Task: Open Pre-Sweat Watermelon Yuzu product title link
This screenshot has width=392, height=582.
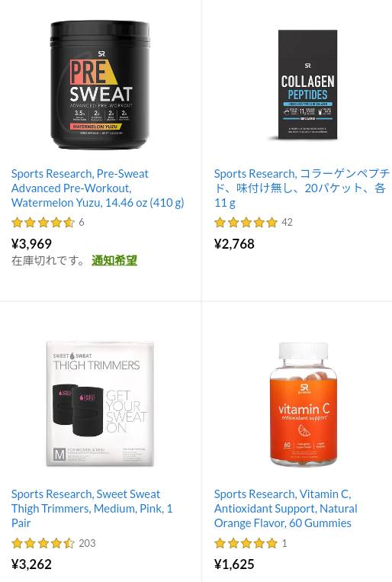Action: pyautogui.click(x=98, y=188)
